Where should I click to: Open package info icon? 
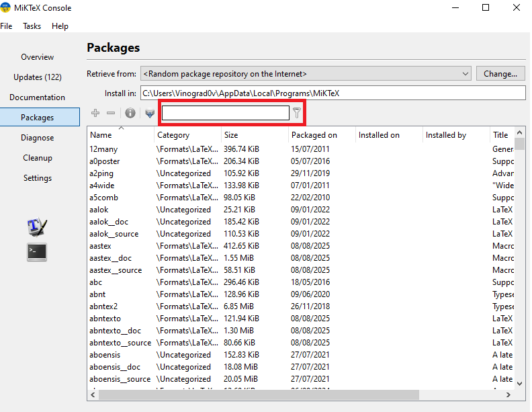point(130,113)
